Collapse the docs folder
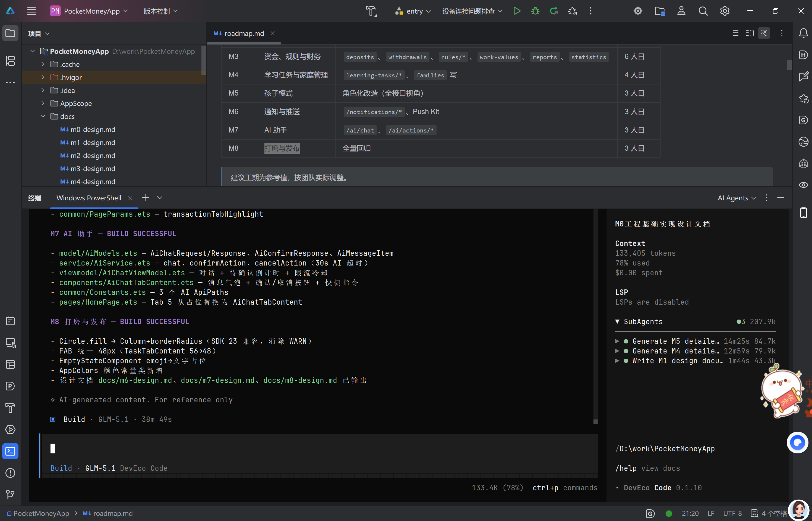 coord(43,116)
